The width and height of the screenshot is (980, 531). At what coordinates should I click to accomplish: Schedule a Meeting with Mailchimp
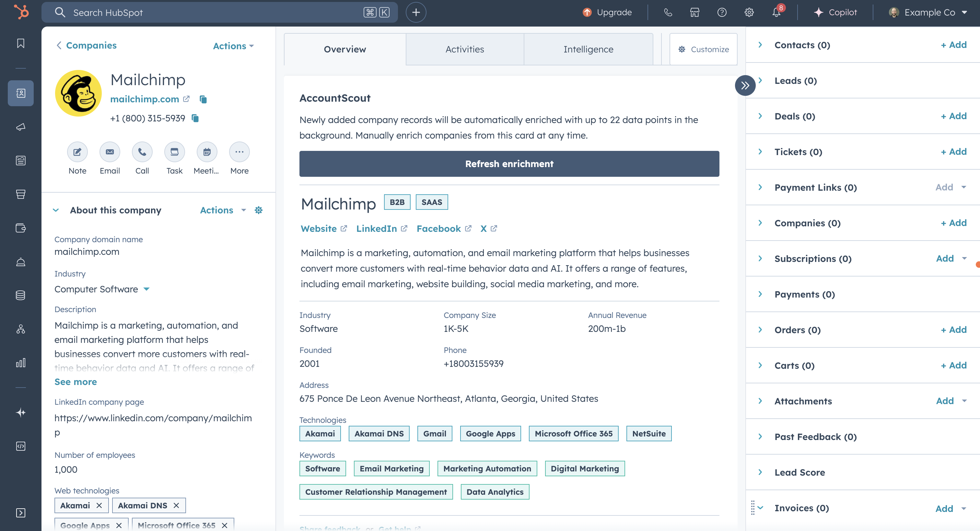tap(206, 152)
